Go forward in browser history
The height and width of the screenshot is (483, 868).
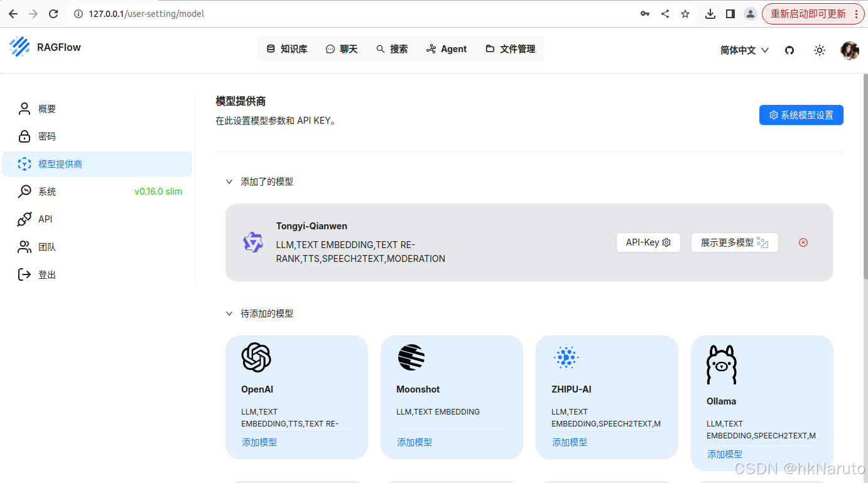coord(33,14)
